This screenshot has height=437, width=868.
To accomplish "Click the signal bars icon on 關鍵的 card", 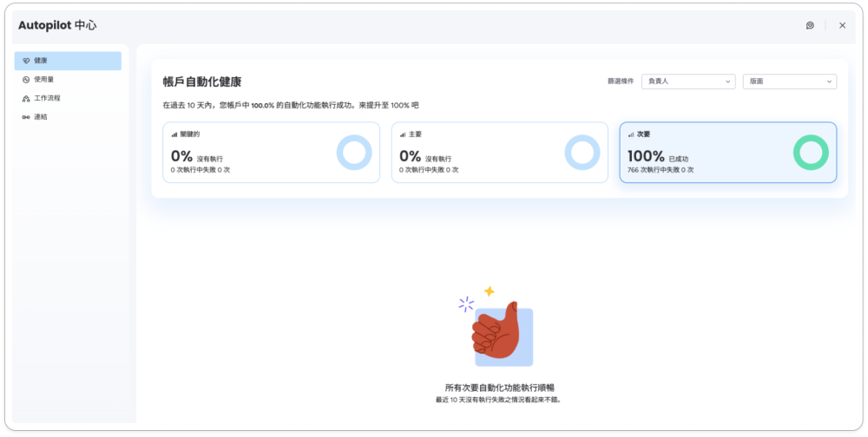I will point(174,134).
